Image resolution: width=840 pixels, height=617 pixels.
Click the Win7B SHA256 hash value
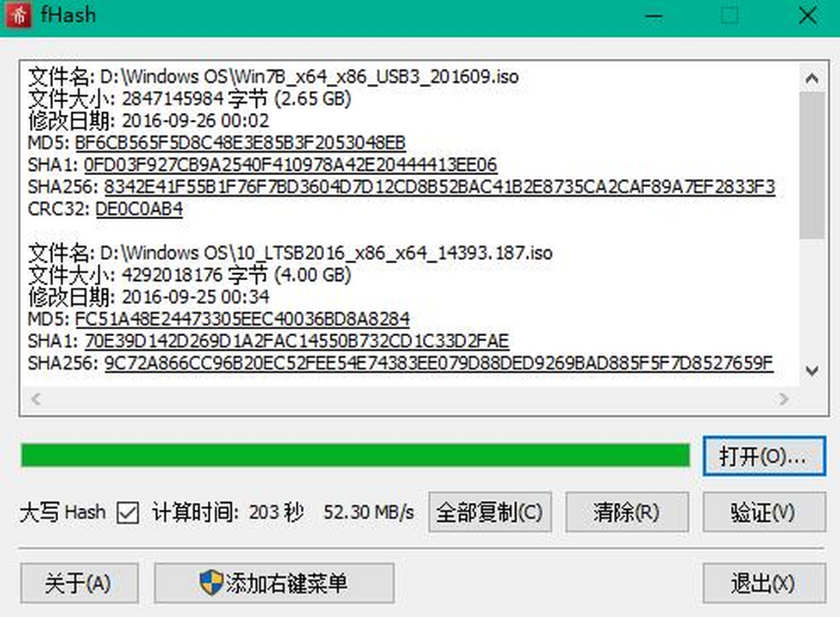440,187
